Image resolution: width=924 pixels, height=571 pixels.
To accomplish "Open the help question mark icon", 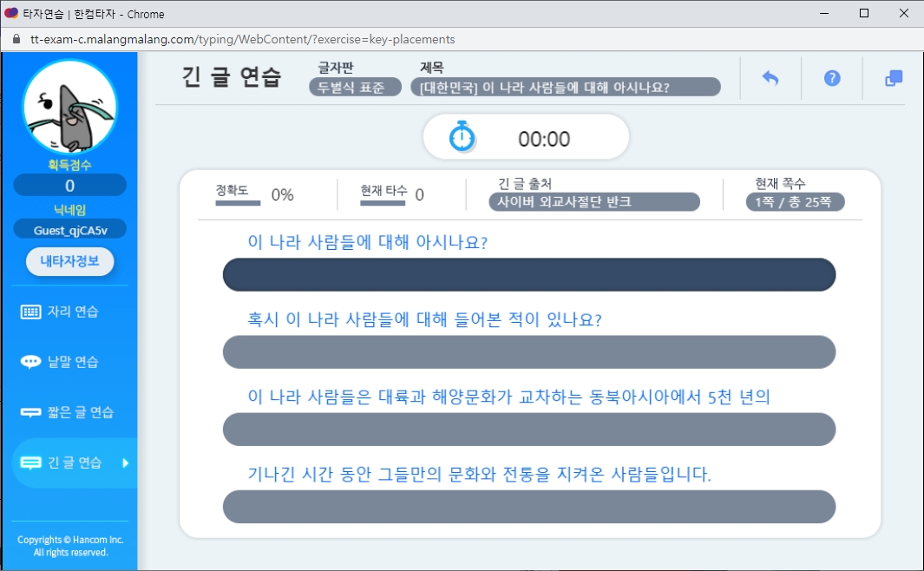I will coord(832,78).
